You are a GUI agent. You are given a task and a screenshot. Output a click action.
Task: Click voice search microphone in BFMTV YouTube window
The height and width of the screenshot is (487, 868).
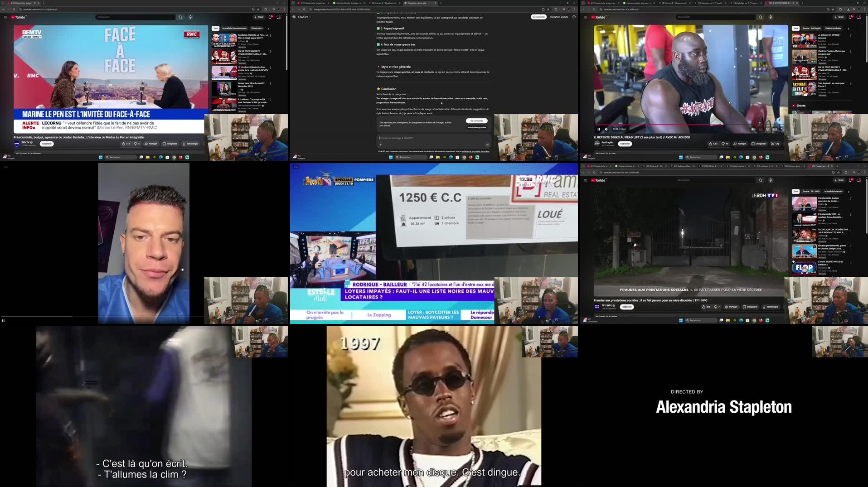[190, 17]
